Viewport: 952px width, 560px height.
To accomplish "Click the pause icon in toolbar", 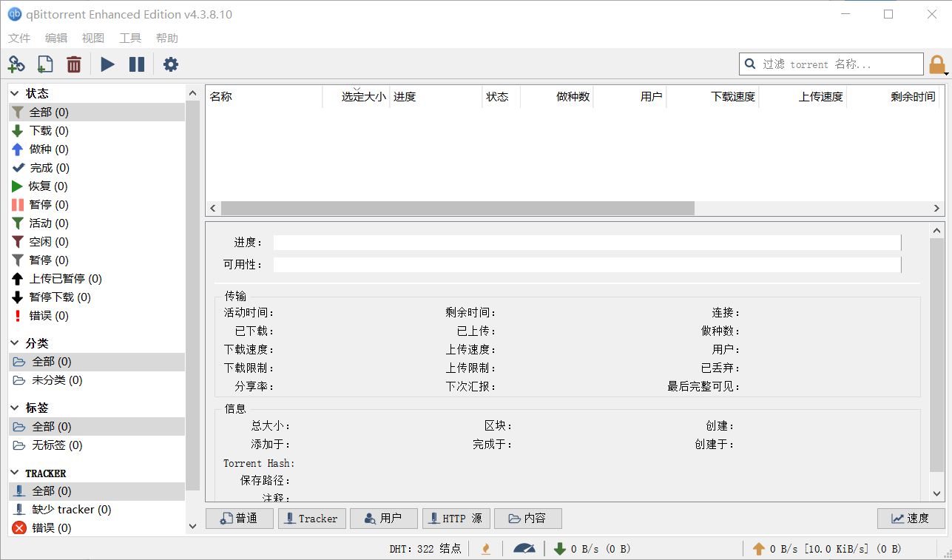I will coord(137,64).
